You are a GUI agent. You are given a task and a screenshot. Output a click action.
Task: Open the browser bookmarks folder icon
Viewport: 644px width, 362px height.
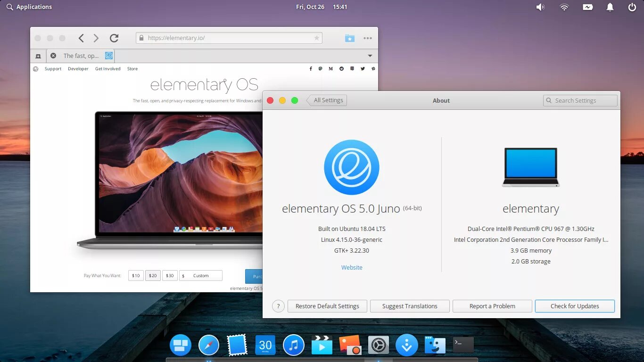349,38
